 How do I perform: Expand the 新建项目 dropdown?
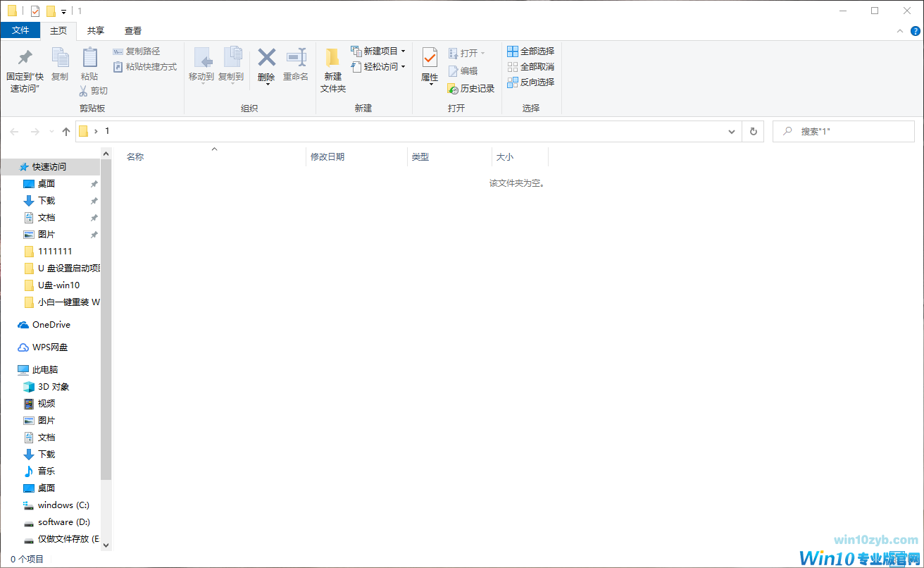click(x=404, y=51)
